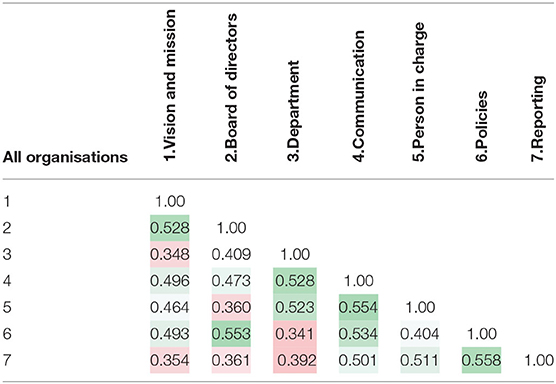Click the 'Policies' column header
The height and width of the screenshot is (384, 556).
tap(482, 126)
